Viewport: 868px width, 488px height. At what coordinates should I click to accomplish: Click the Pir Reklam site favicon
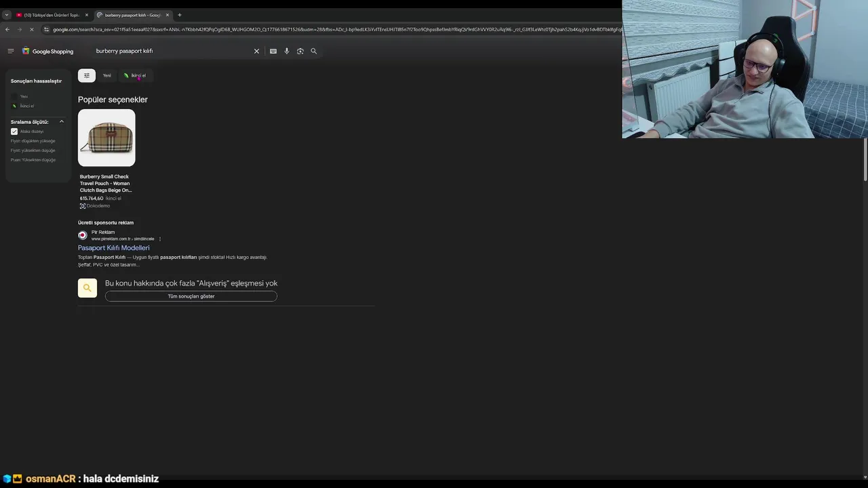point(83,235)
